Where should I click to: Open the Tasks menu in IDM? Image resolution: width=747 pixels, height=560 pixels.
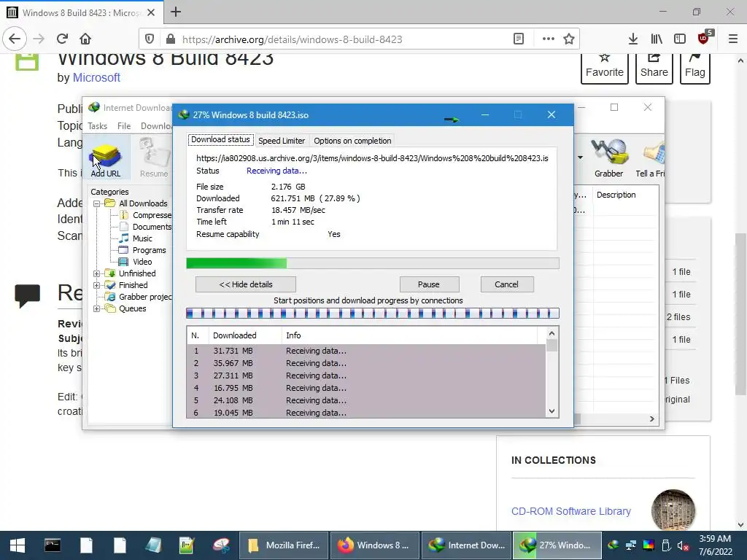pos(97,125)
